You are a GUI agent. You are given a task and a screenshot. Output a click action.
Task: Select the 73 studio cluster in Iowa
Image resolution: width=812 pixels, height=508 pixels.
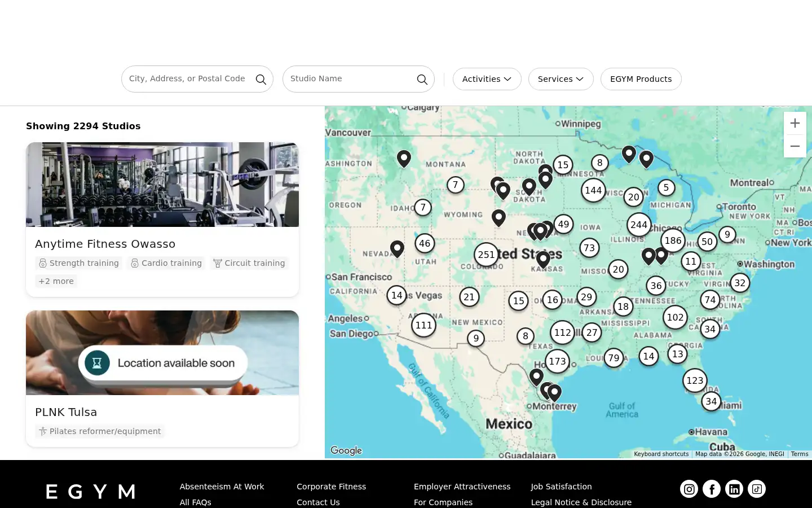pos(589,248)
